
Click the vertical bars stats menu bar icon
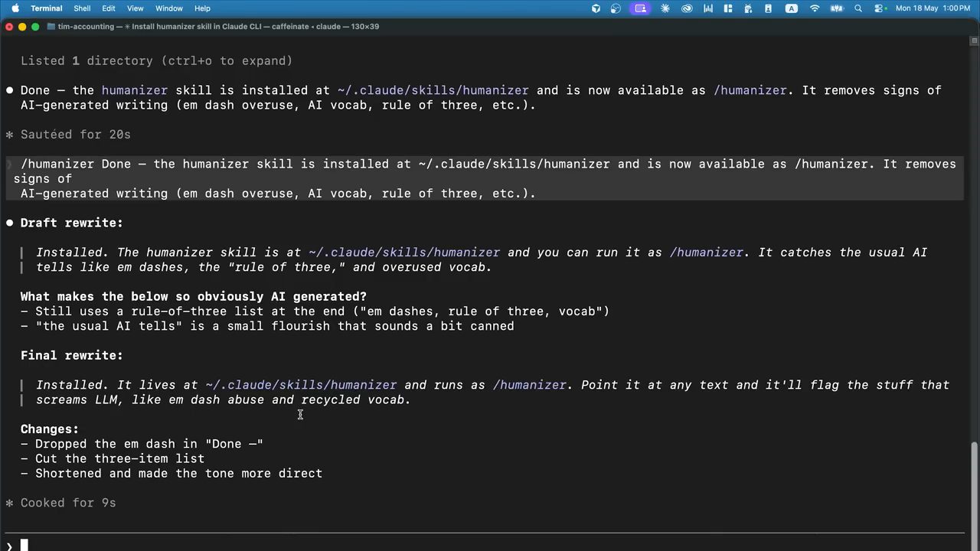pyautogui.click(x=709, y=8)
